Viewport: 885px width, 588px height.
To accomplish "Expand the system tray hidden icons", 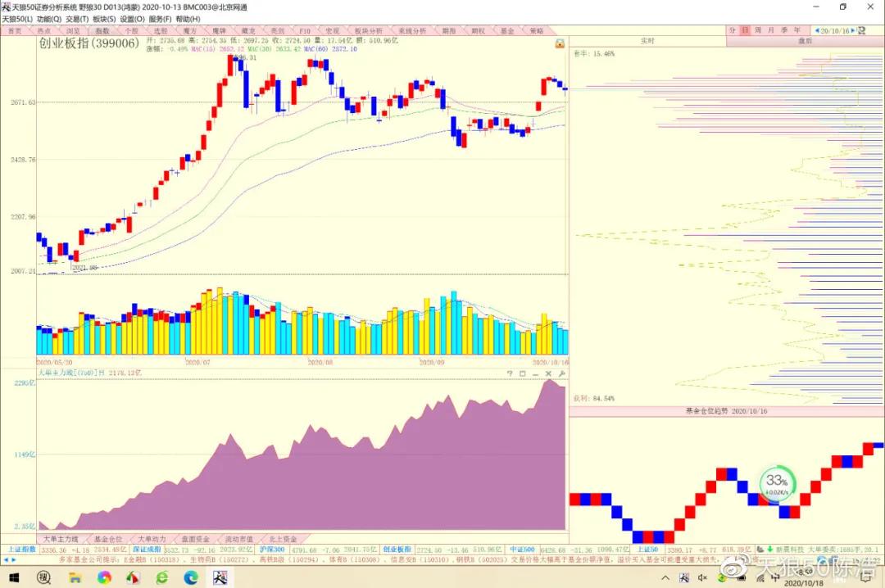I will point(665,577).
